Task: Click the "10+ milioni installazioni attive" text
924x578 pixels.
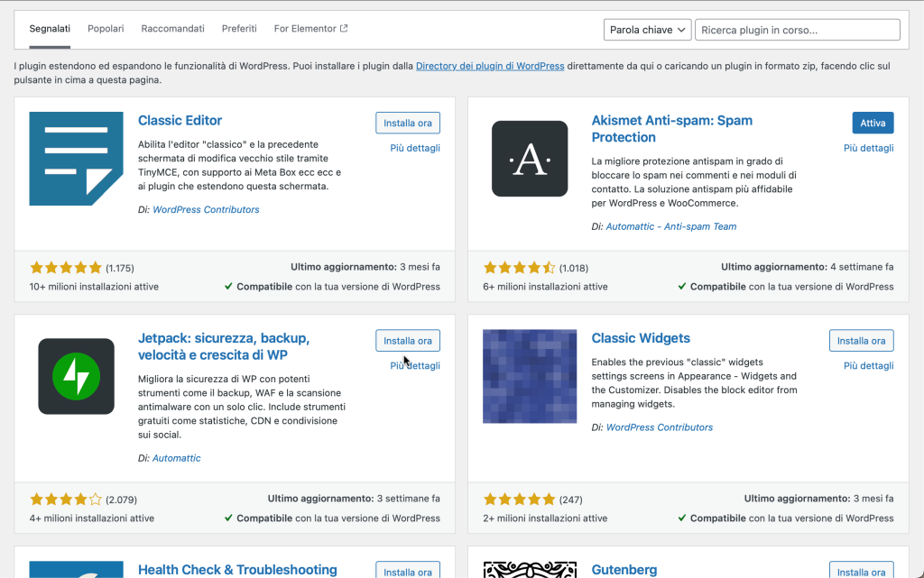Action: tap(94, 288)
